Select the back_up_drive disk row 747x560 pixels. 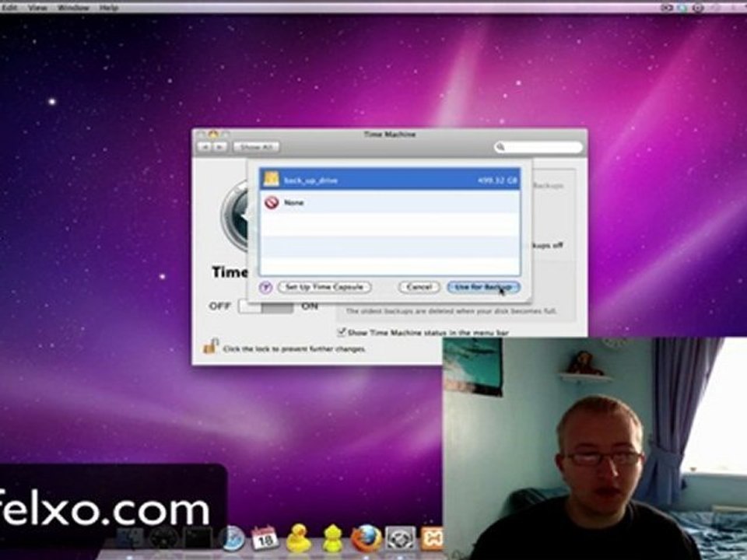(x=390, y=180)
